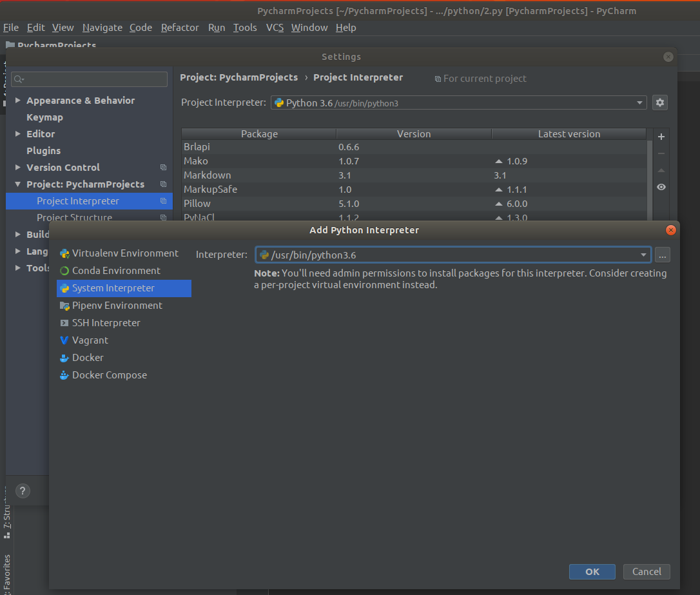Open the Navigate menu
Screen dimensions: 700x595
pyautogui.click(x=102, y=28)
